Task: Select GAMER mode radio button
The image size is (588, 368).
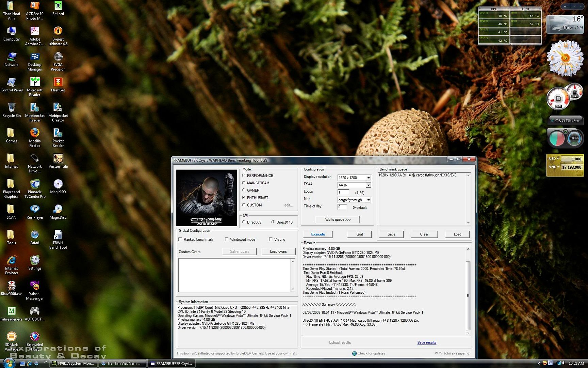Action: [x=244, y=190]
